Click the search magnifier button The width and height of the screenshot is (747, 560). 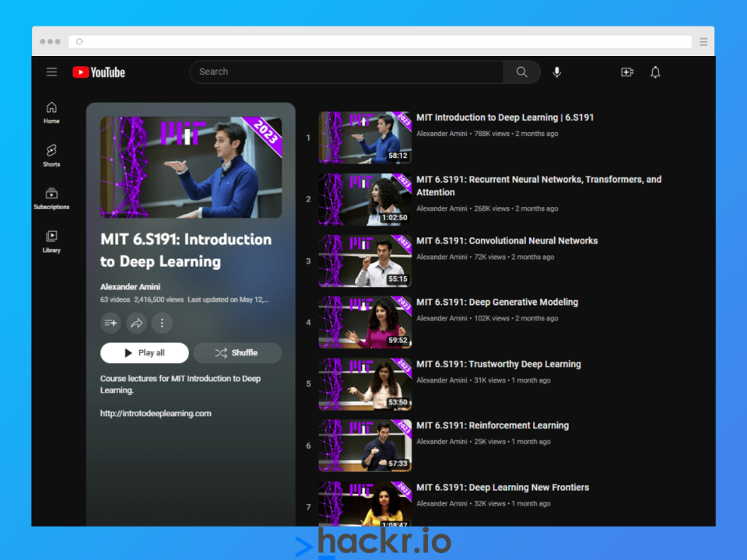521,72
